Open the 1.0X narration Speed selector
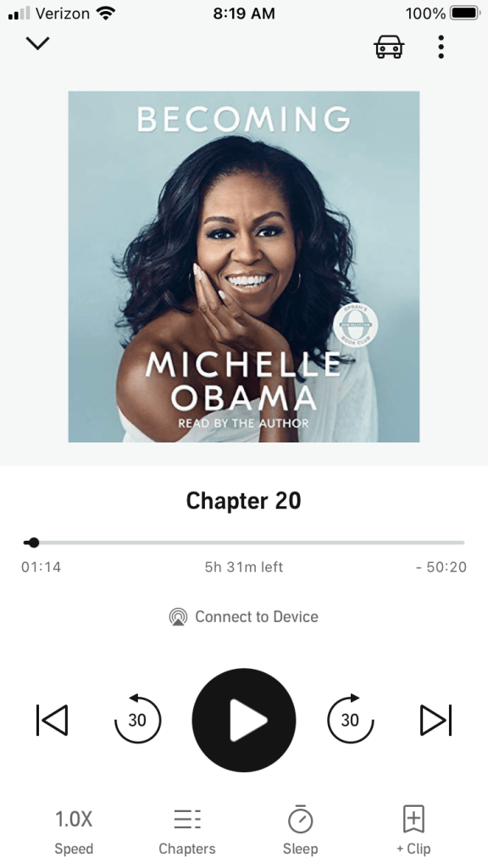This screenshot has height=868, width=488. click(74, 832)
